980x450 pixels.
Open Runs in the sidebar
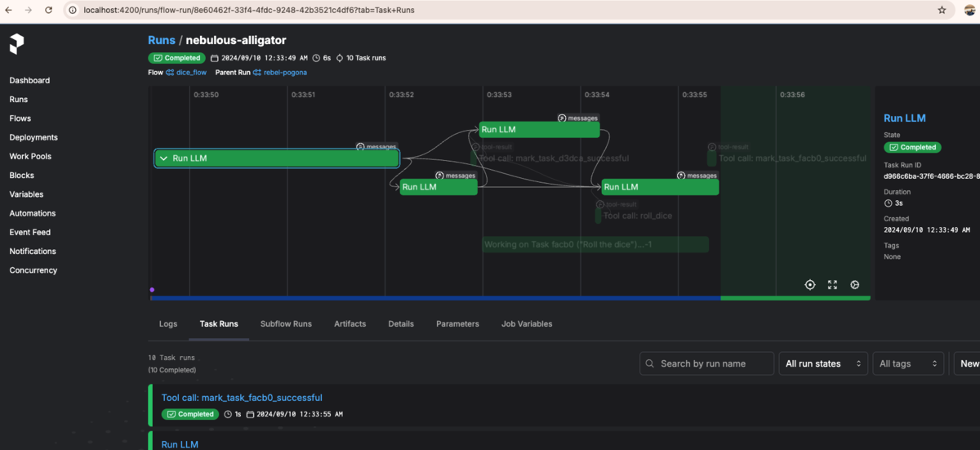(x=19, y=100)
